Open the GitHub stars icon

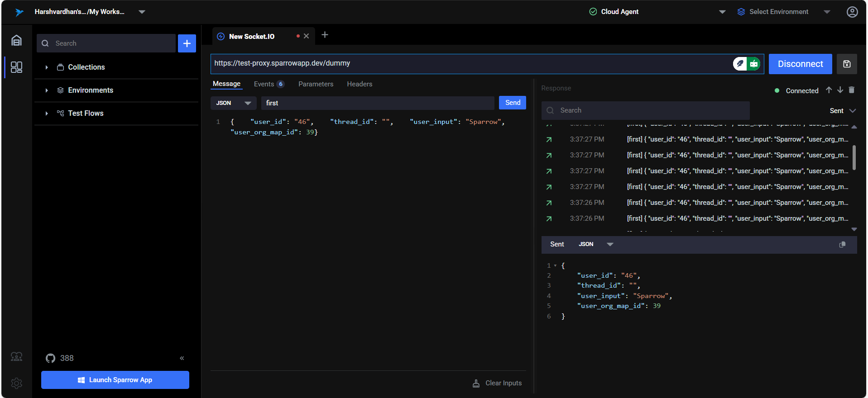(50, 358)
